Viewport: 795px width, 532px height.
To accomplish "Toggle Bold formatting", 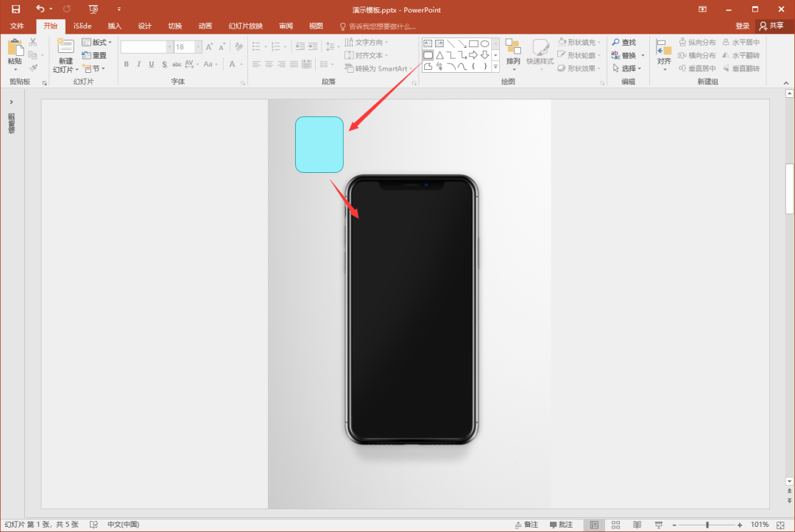I will point(127,64).
